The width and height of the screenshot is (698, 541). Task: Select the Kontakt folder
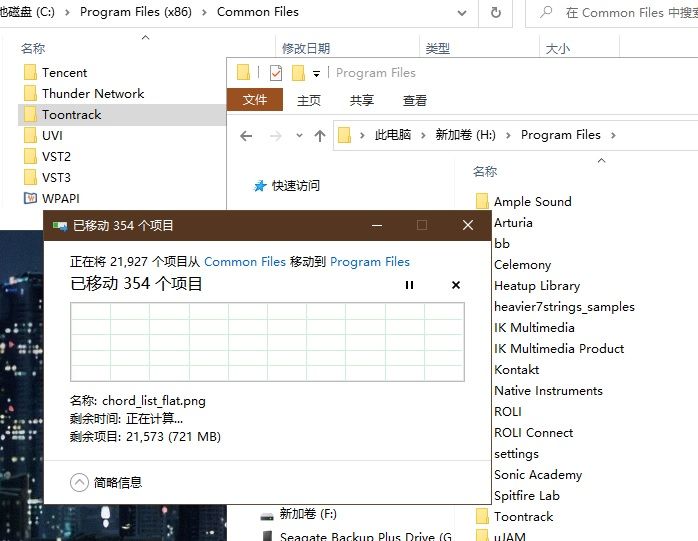coord(516,370)
